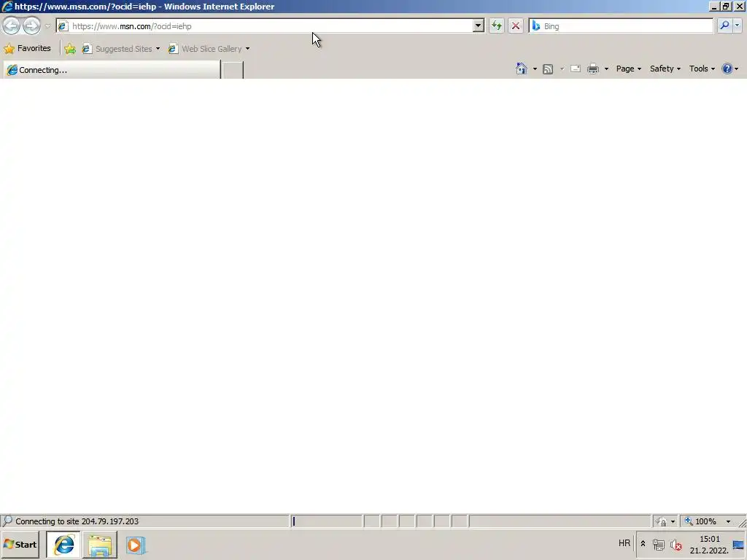Click the Add to Favorites Bar icon
The image size is (747, 560).
(70, 49)
